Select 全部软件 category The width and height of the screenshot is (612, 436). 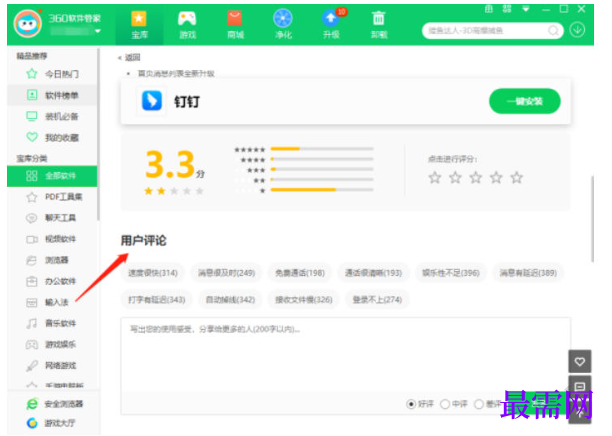coord(52,176)
